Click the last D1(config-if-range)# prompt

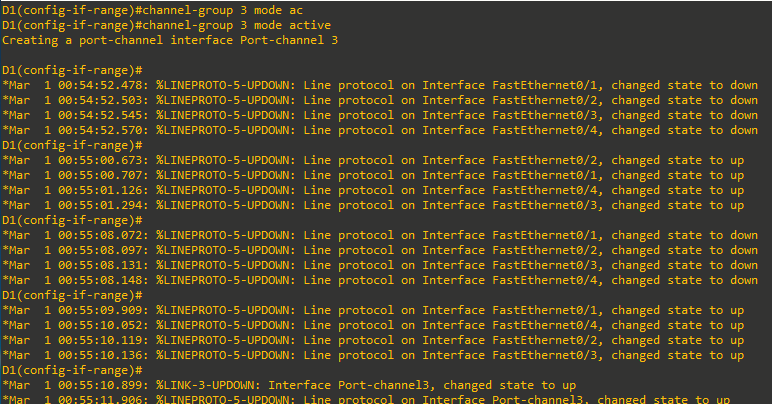click(72, 371)
